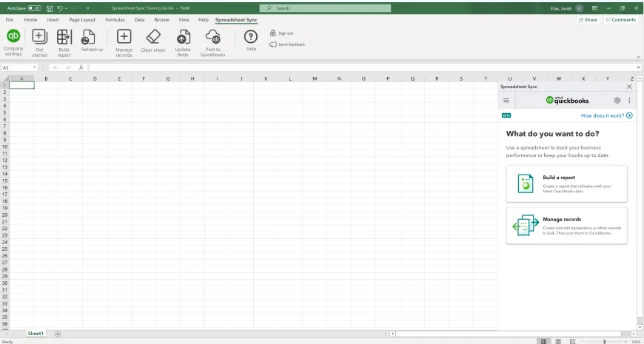The width and height of the screenshot is (644, 344).
Task: Click the Manage records card
Action: point(566,226)
